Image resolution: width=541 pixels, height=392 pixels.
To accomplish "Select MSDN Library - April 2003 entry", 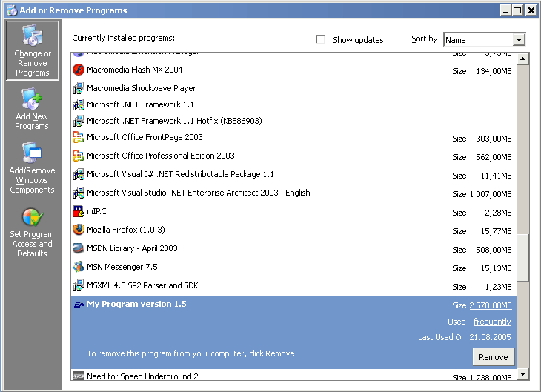I will pyautogui.click(x=132, y=248).
